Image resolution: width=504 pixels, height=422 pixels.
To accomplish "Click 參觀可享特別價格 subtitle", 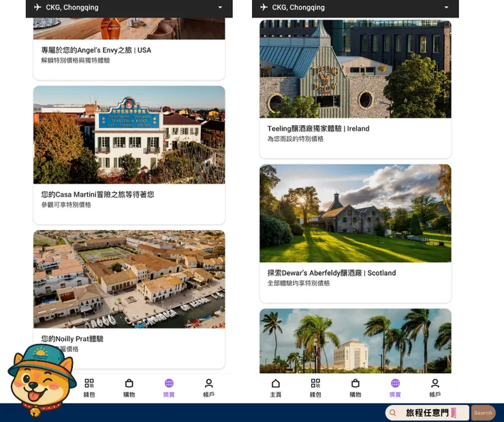I will [66, 205].
